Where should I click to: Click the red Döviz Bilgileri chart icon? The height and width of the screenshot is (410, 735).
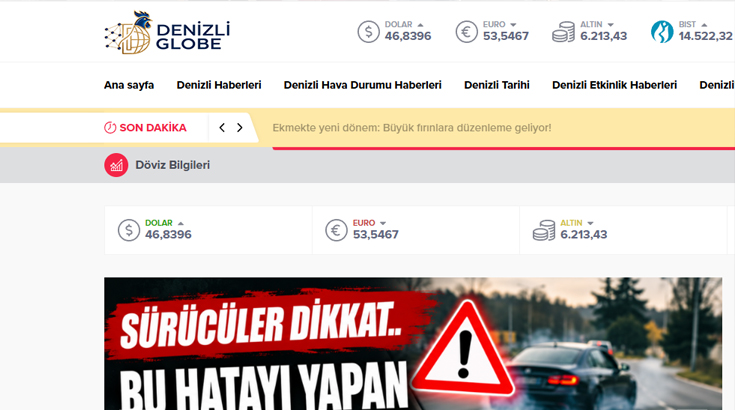116,165
